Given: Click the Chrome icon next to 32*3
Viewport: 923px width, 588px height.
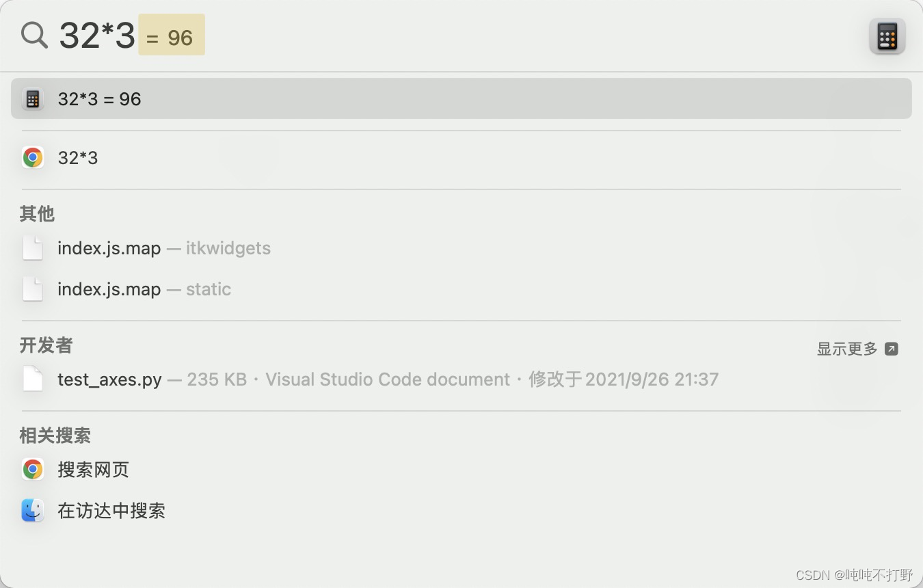Looking at the screenshot, I should tap(33, 158).
